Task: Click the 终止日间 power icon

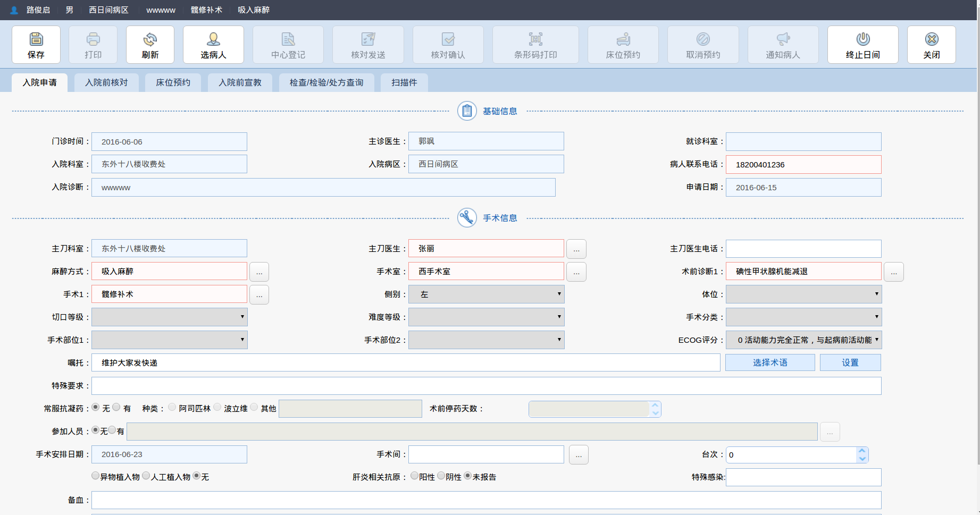Action: pyautogui.click(x=863, y=39)
